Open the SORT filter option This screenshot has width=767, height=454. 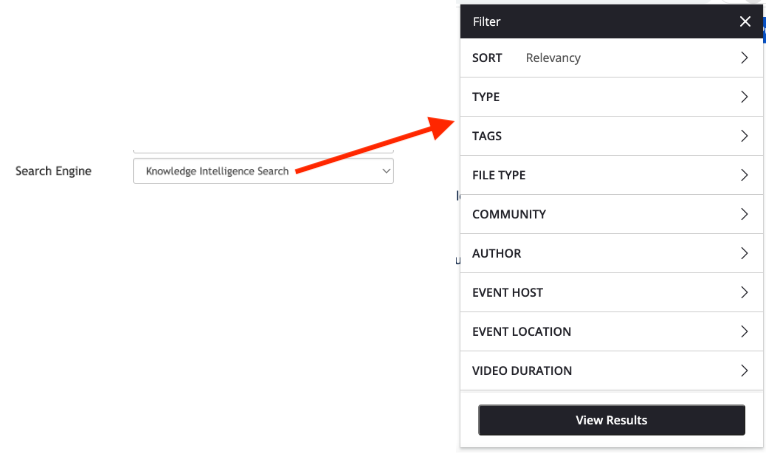[x=611, y=58]
